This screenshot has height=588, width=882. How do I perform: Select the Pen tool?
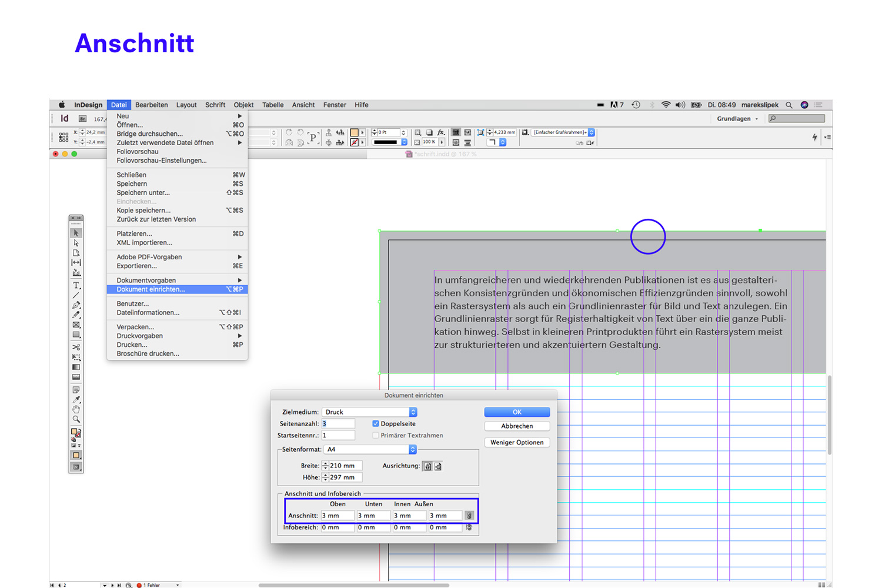(76, 305)
